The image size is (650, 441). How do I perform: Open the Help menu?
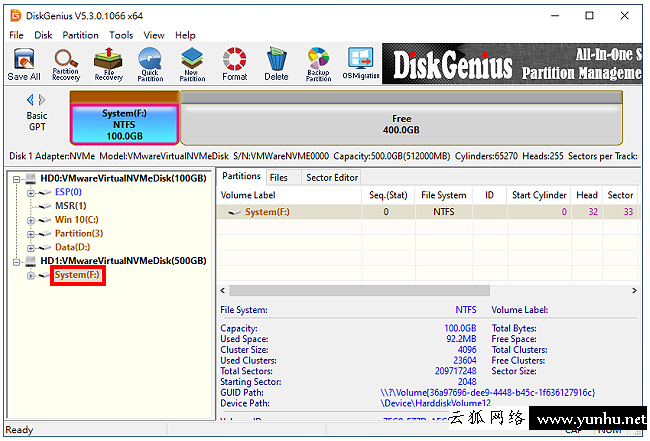(x=185, y=35)
